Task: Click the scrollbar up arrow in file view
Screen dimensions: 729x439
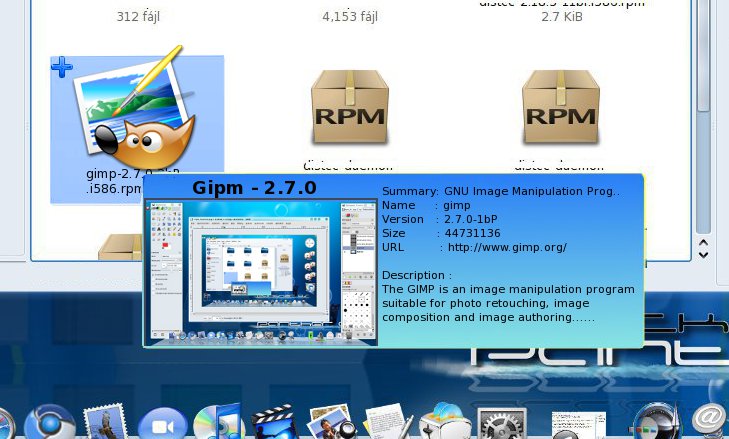Action: (703, 243)
